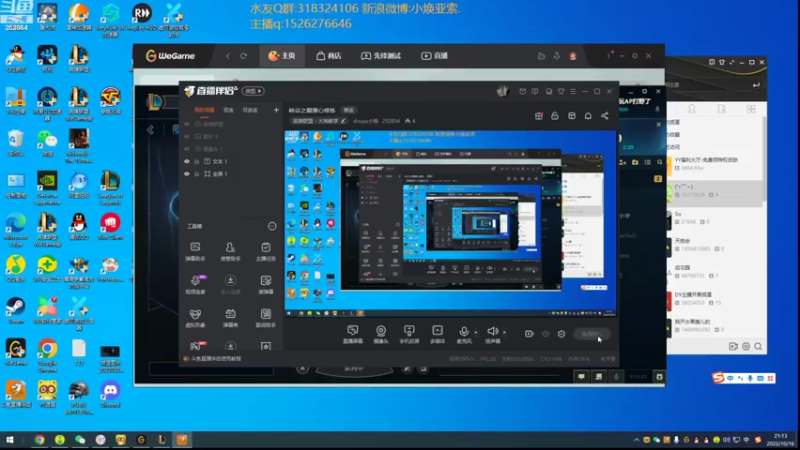Open the pill dropdown beside the 直播伴侣 logo

[253, 91]
